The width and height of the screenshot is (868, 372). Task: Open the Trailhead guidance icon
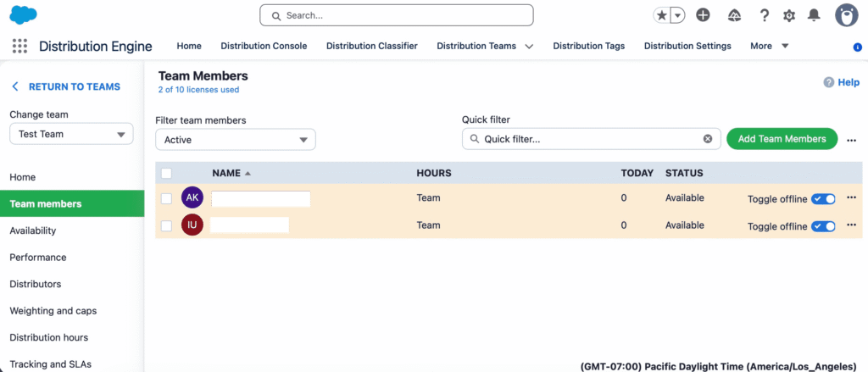click(x=734, y=15)
